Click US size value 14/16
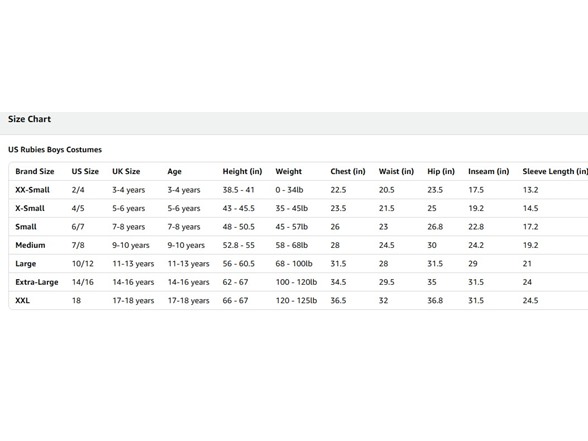The image size is (588, 441). (82, 282)
